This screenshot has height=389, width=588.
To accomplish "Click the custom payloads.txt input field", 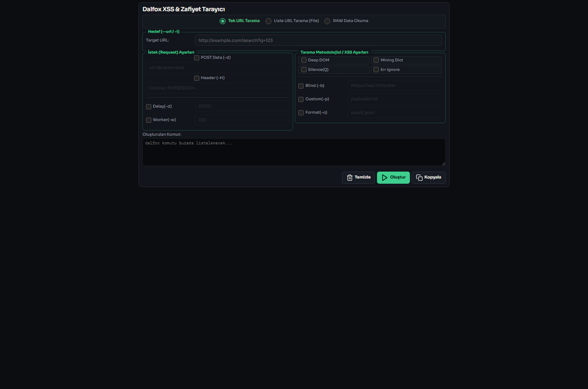I will [x=395, y=99].
